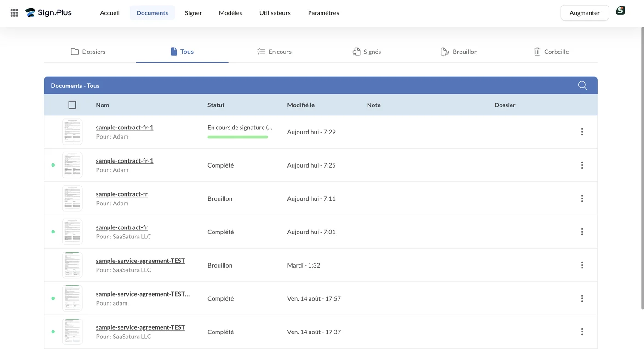Switch to the Signés tab
The height and width of the screenshot is (349, 644).
(x=367, y=52)
